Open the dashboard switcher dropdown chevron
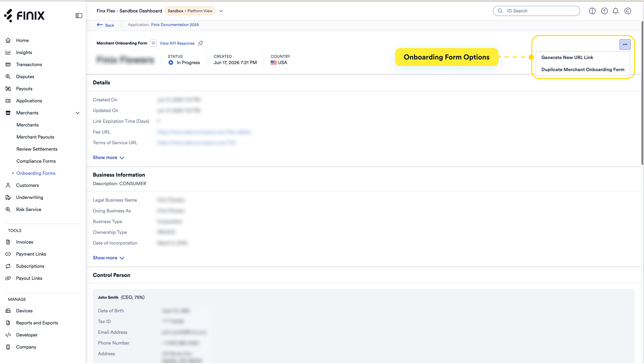 (221, 11)
